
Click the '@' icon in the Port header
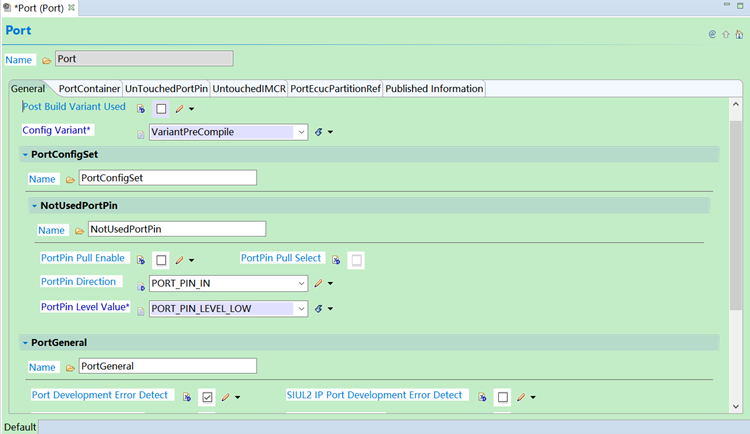[713, 33]
